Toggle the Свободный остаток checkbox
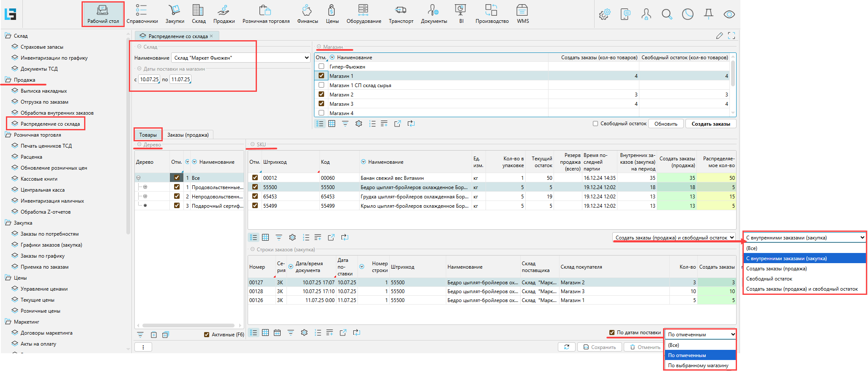 click(x=595, y=124)
